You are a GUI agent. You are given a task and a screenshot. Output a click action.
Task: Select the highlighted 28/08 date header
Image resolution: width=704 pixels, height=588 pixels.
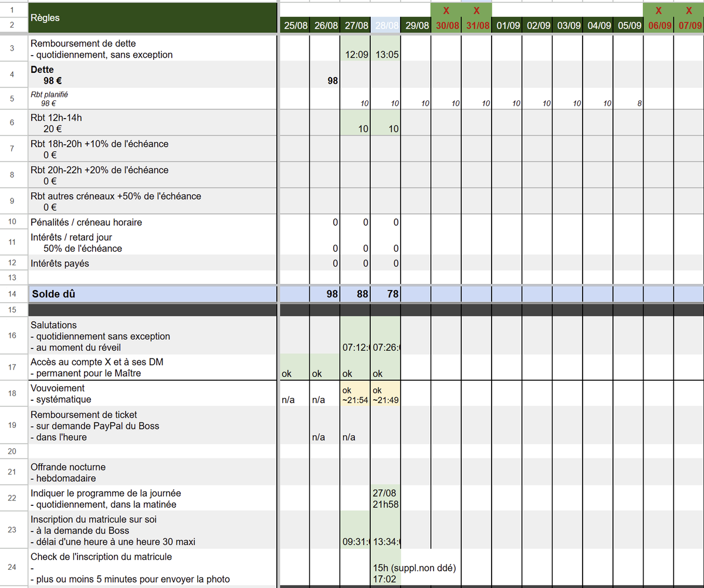pyautogui.click(x=386, y=26)
